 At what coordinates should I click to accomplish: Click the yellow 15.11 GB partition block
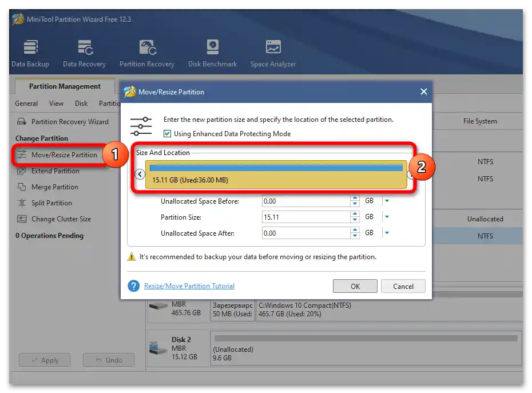click(x=276, y=174)
